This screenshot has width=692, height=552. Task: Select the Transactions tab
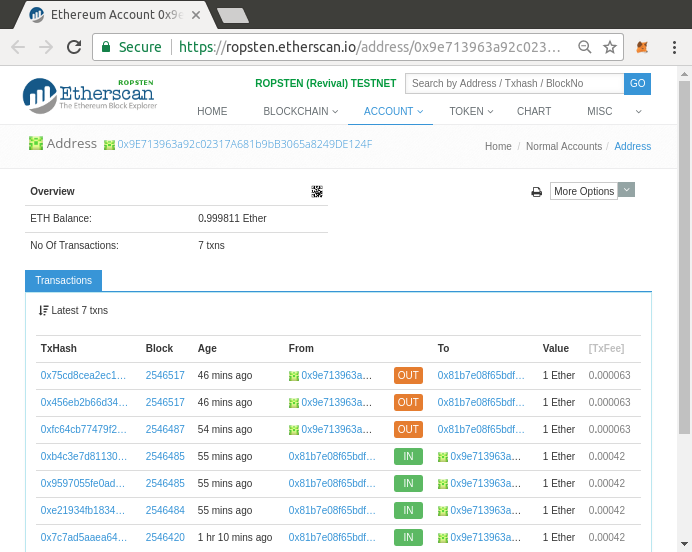click(x=63, y=281)
